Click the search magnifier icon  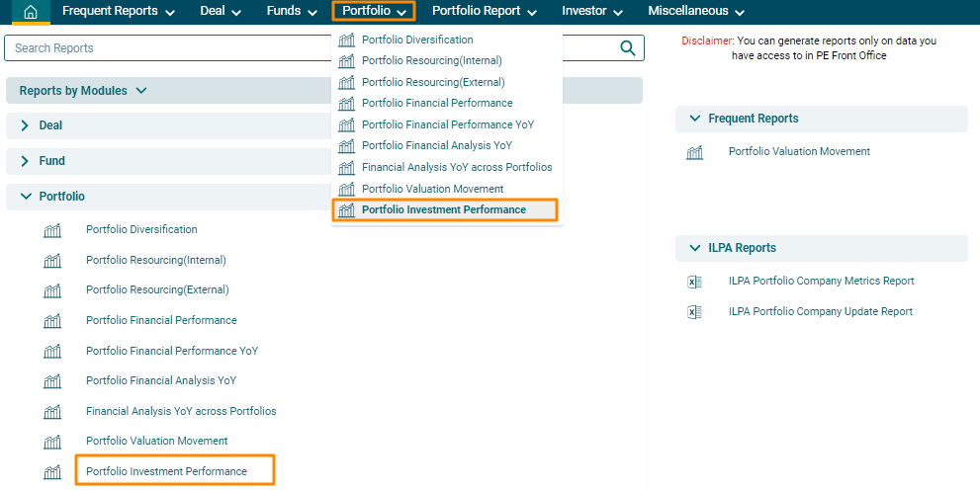click(x=627, y=48)
